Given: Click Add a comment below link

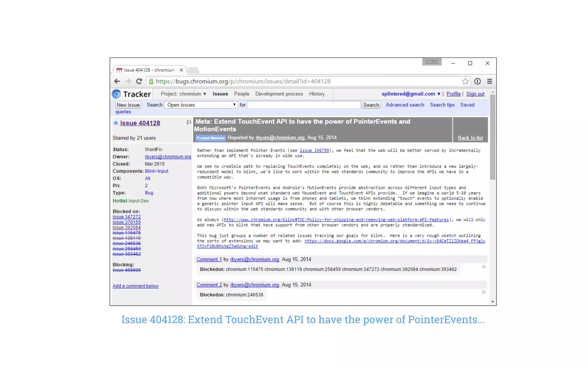Looking at the screenshot, I should [x=136, y=286].
